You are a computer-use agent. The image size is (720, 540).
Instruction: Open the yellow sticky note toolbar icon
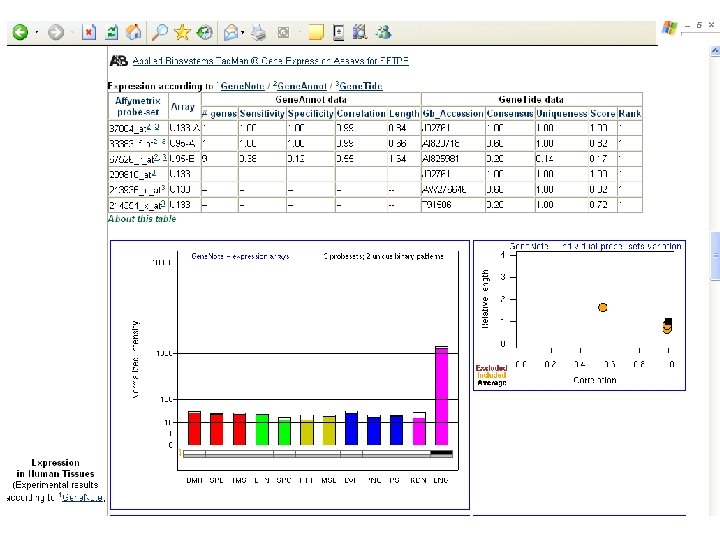point(316,32)
